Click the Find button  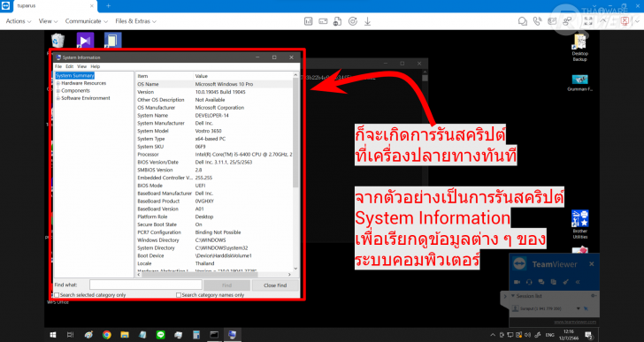[x=226, y=285]
